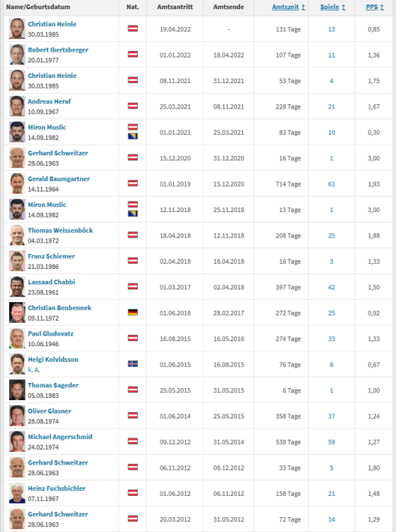Click Austrian flag in Oliver Glasner row
Image resolution: width=396 pixels, height=532 pixels.
click(133, 415)
